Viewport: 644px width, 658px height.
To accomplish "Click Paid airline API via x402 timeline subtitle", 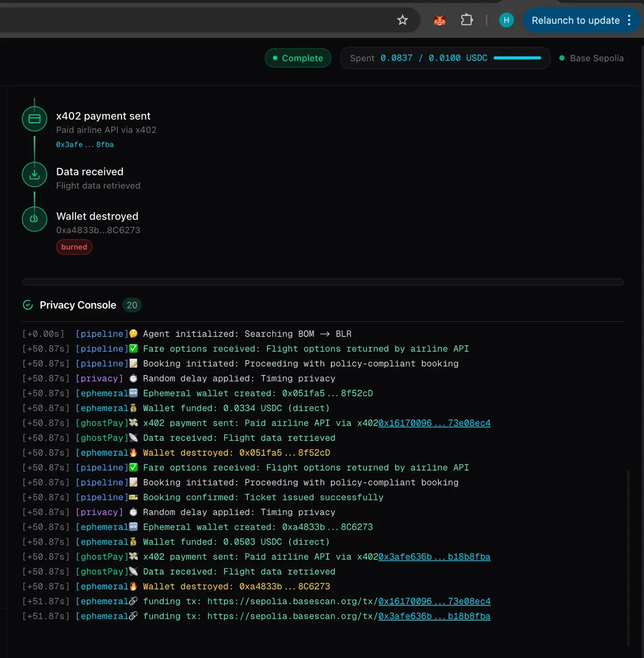I will (106, 130).
